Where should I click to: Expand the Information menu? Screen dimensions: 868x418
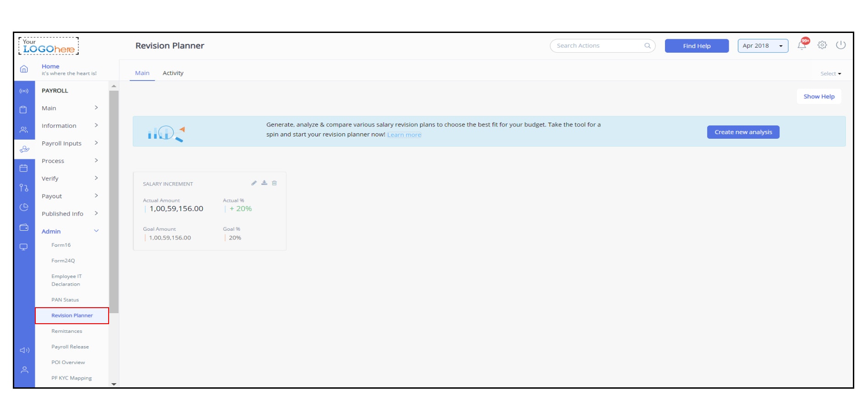coord(70,125)
